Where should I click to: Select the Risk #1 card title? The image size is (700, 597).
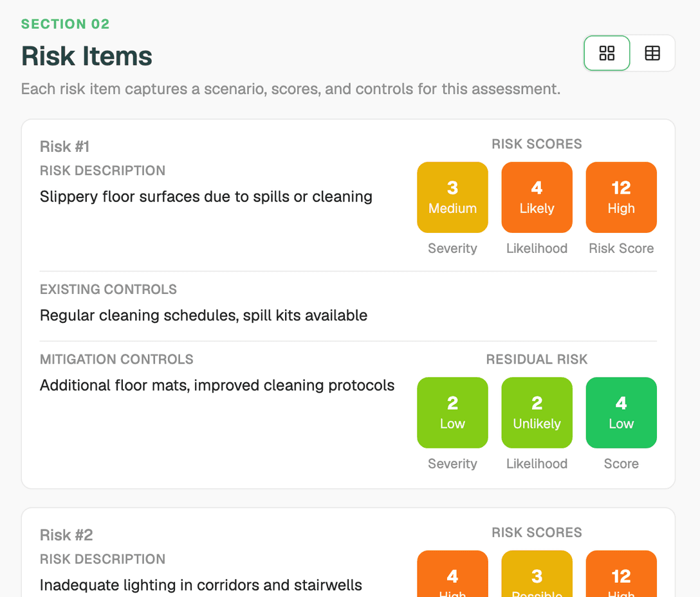pyautogui.click(x=65, y=147)
